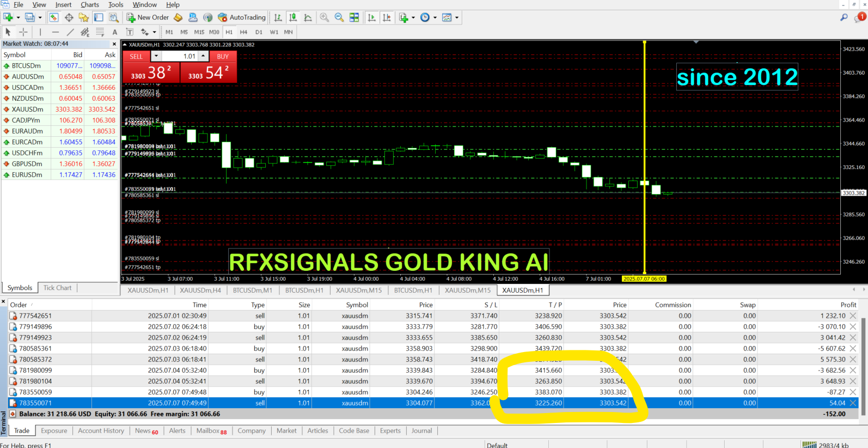This screenshot has width=868, height=448.
Task: Open the Insert menu
Action: (63, 4)
